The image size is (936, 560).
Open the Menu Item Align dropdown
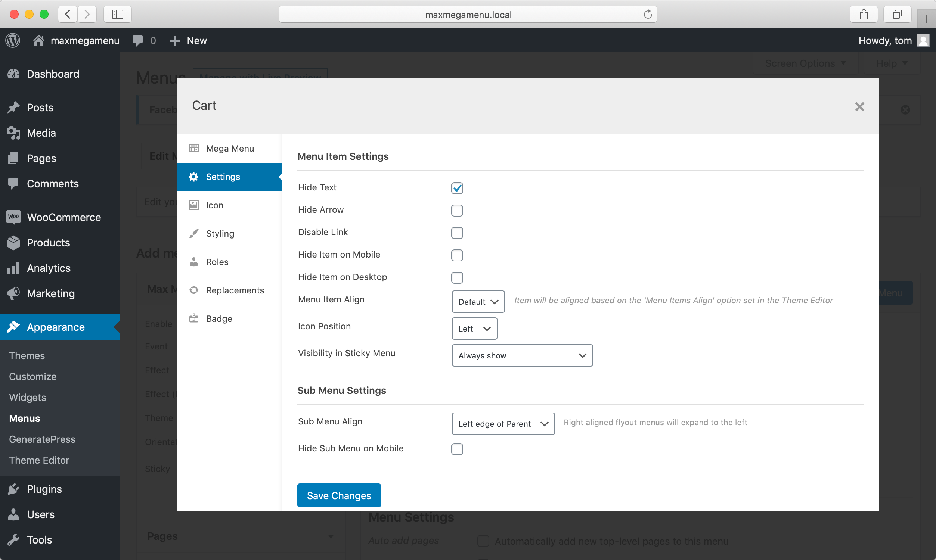click(478, 302)
